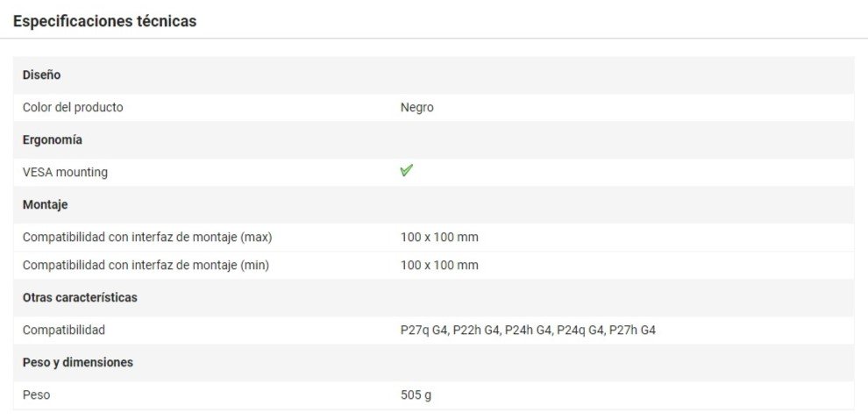Image resolution: width=868 pixels, height=419 pixels.
Task: Click the green VESA mounting checkmark
Action: point(406,171)
